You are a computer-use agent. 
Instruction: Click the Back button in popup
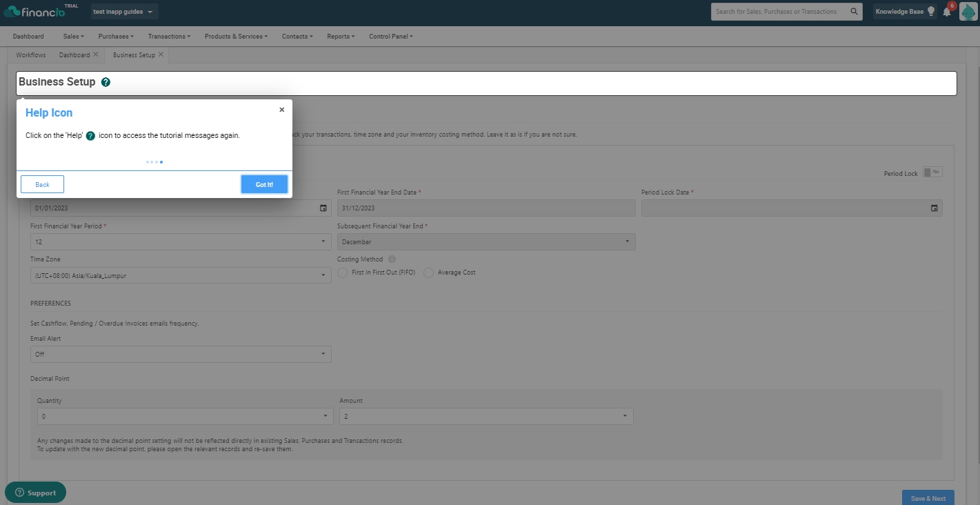click(42, 185)
